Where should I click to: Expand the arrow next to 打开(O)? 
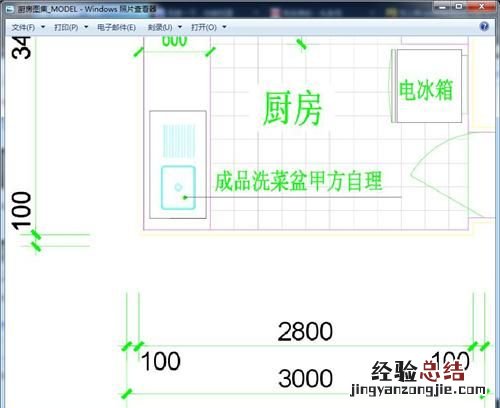tap(224, 27)
